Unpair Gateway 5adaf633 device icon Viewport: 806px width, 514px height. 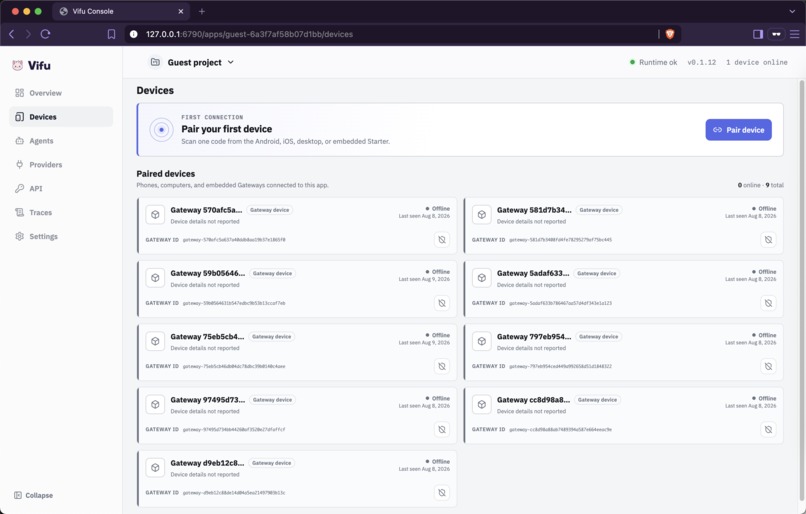pos(768,303)
